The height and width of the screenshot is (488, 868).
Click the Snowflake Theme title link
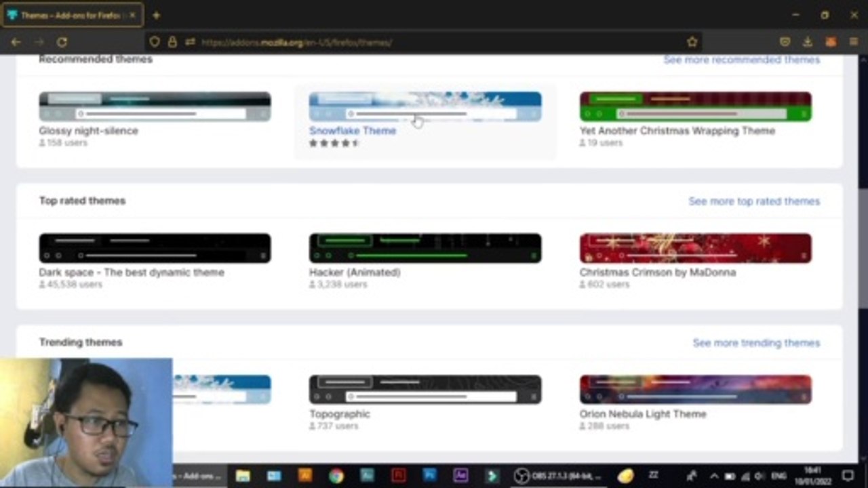tap(353, 131)
